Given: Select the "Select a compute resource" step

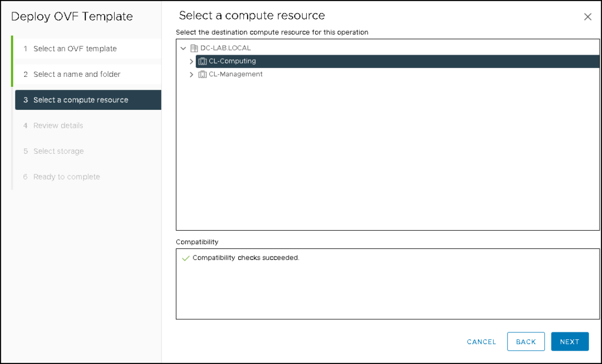Looking at the screenshot, I should (82, 100).
